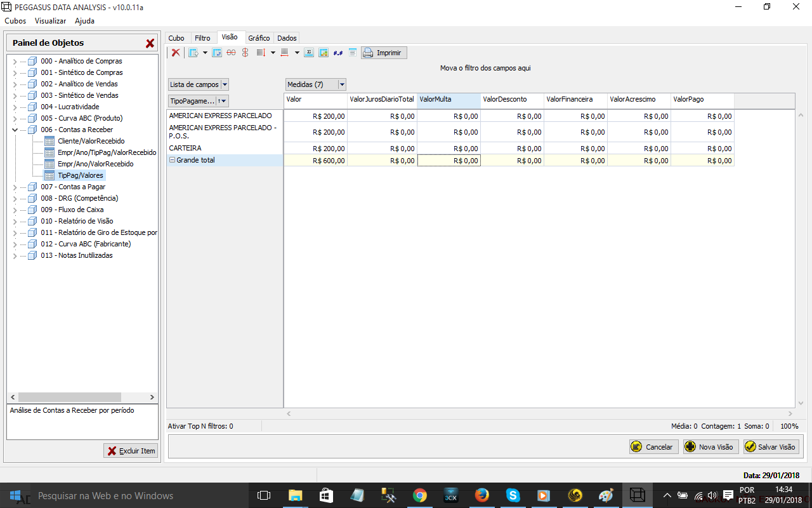This screenshot has height=508, width=812.
Task: Expand the 007 - Contas a Pagar node
Action: 15,187
